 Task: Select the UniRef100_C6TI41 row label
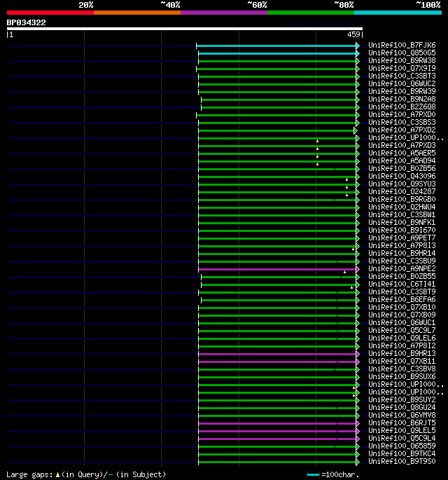click(402, 284)
